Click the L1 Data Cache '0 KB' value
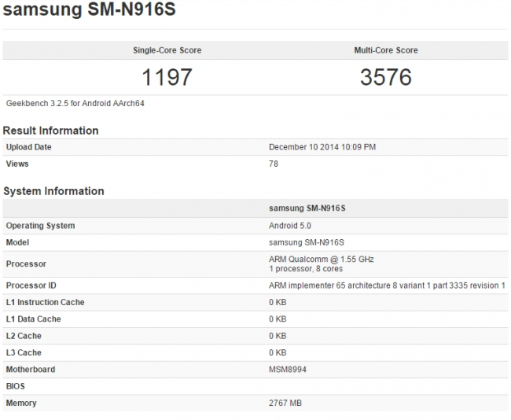 coord(278,319)
